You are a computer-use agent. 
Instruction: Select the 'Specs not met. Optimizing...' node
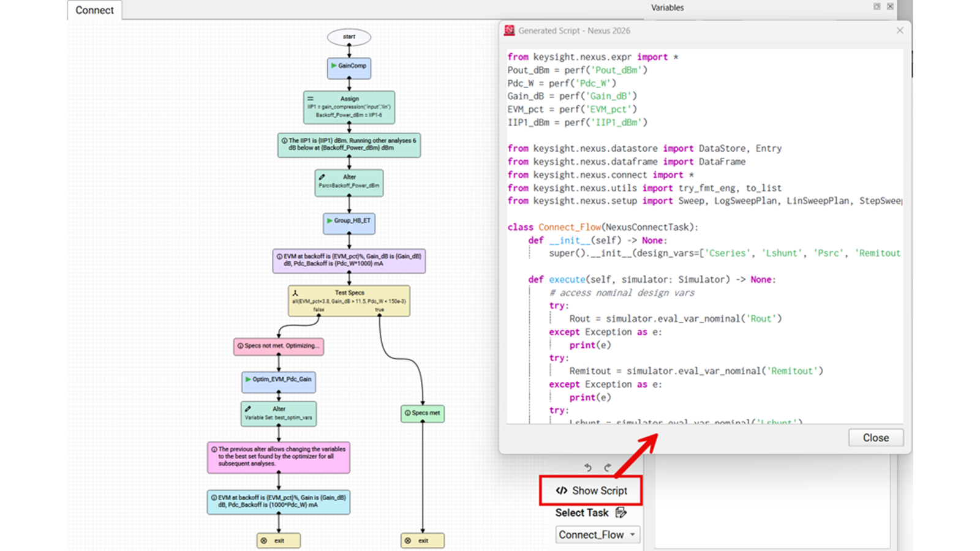coord(279,347)
